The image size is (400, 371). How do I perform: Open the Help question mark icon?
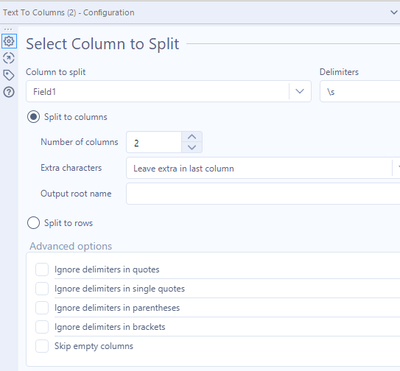[9, 92]
